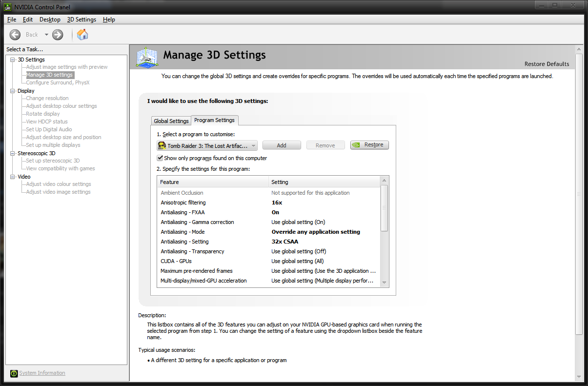This screenshot has width=588, height=386.
Task: Click the Manage 3D Settings header icon
Action: pos(147,57)
